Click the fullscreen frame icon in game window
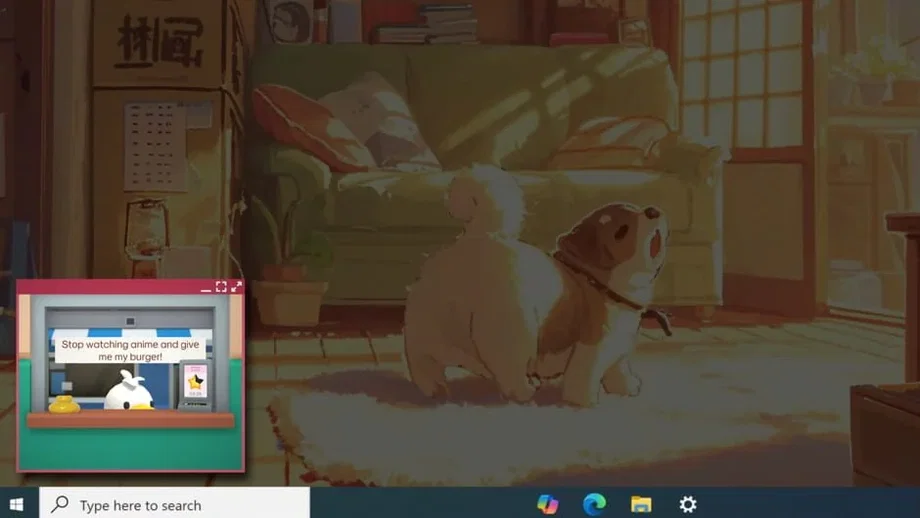Screen dimensions: 920x518 click(221, 287)
